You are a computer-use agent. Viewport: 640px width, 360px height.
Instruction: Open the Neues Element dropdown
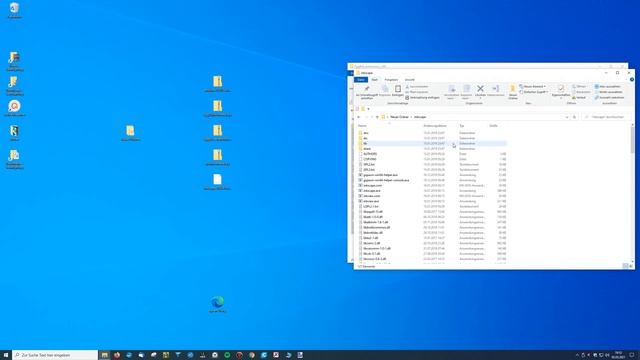click(x=533, y=87)
